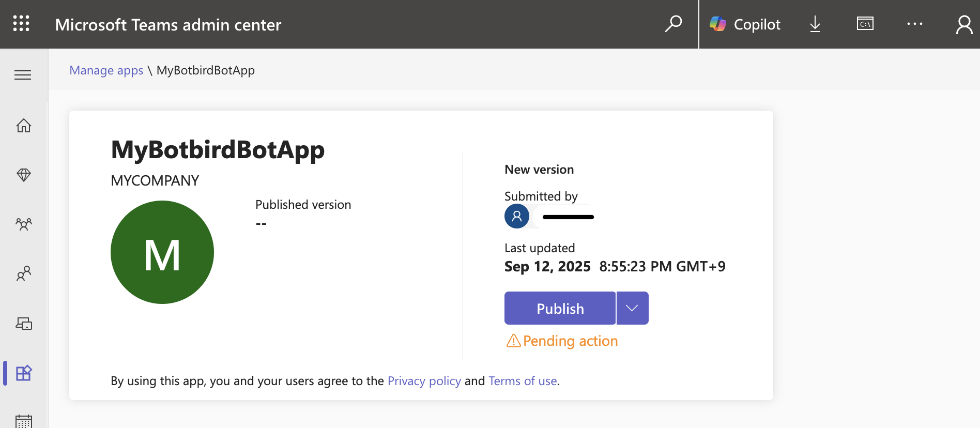The height and width of the screenshot is (428, 980).
Task: Open the three-dot more options menu
Action: (914, 24)
